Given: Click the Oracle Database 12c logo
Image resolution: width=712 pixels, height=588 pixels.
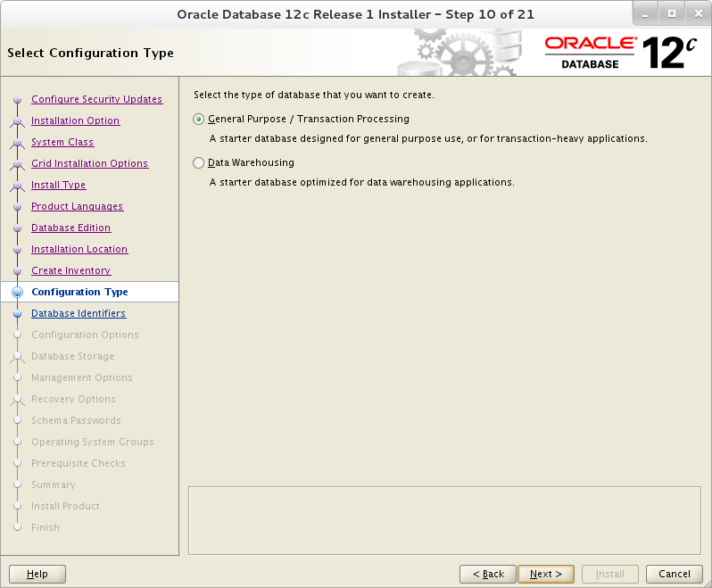Looking at the screenshot, I should [x=621, y=53].
